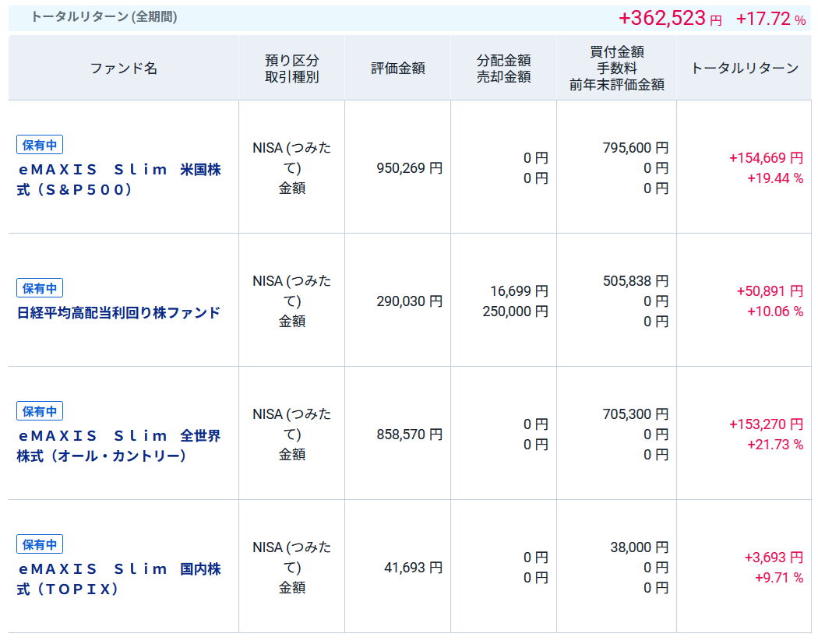Select total return percentage +17.72 %
Viewport: 818px width, 644px height.
click(771, 19)
